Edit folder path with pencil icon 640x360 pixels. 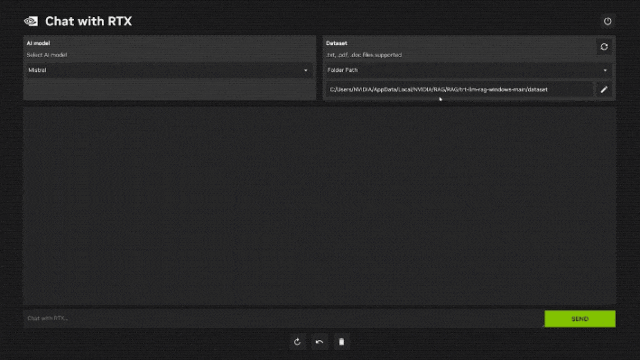(604, 89)
